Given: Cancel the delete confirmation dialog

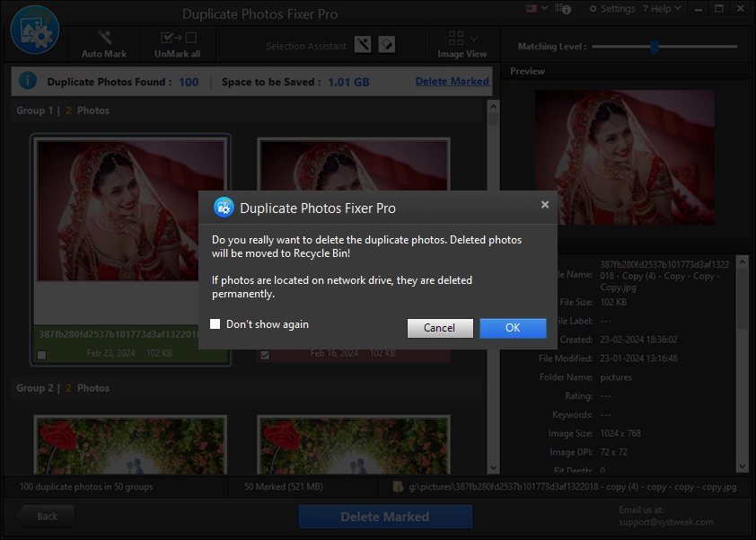Looking at the screenshot, I should tap(440, 328).
